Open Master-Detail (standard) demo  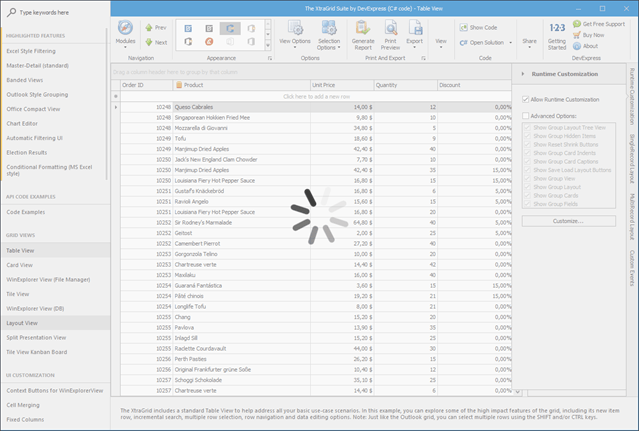pyautogui.click(x=37, y=66)
